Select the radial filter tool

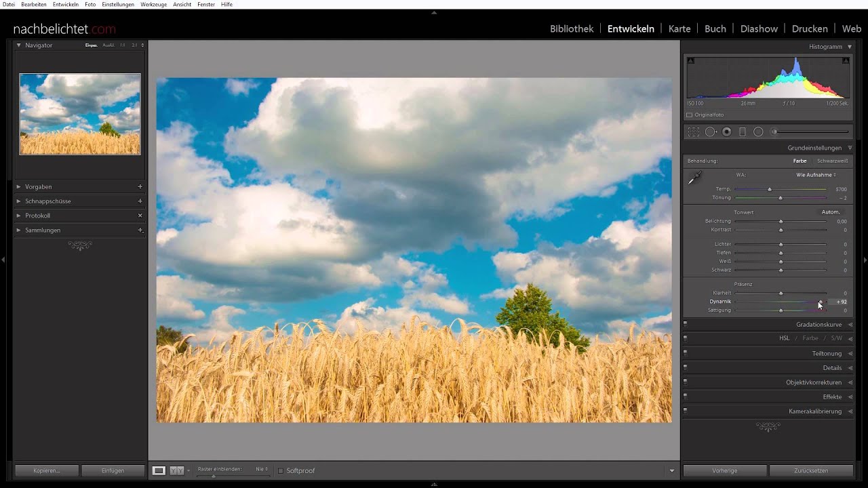click(758, 132)
